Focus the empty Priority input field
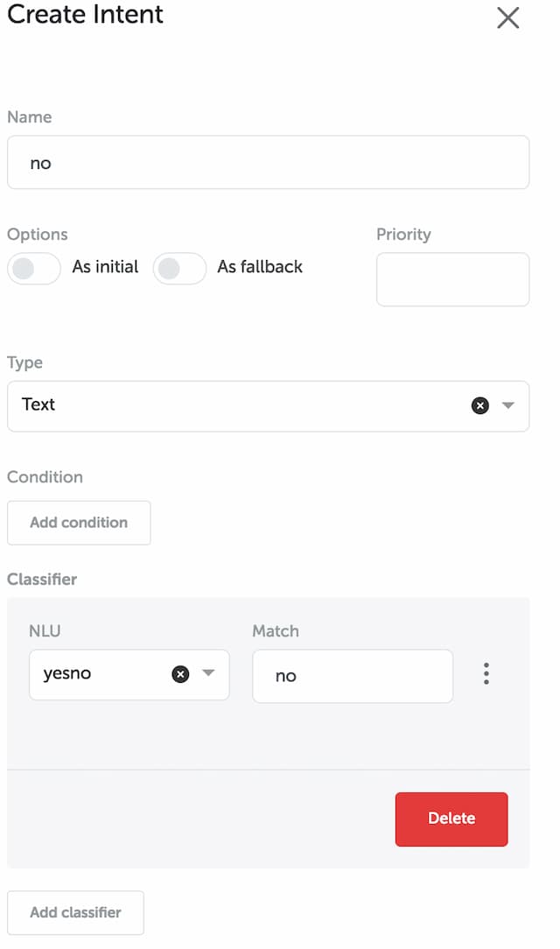This screenshot has height=949, width=560. point(453,279)
